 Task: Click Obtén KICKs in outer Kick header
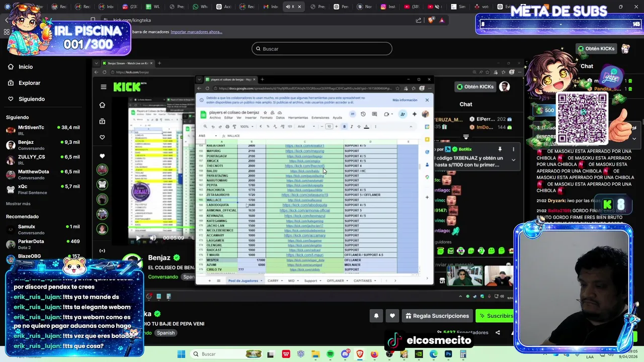coord(596,49)
